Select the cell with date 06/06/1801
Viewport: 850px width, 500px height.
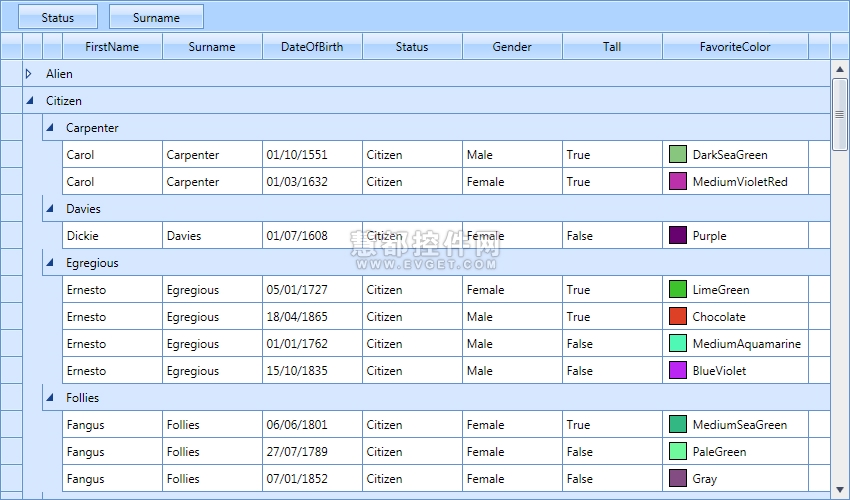click(x=312, y=425)
